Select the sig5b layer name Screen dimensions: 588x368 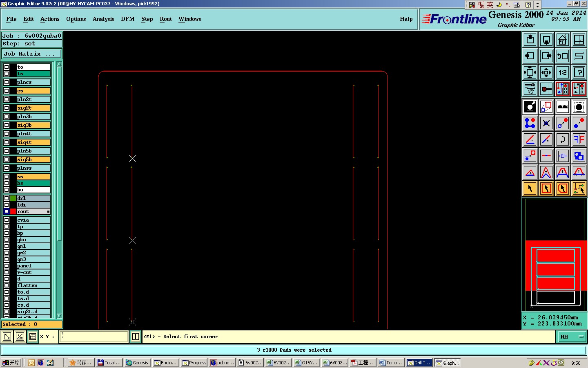tap(33, 159)
